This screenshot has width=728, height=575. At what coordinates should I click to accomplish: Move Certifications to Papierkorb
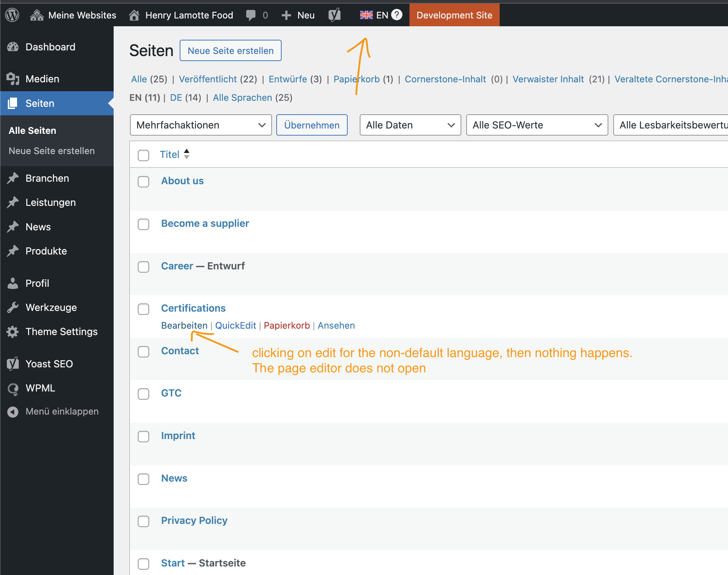(287, 325)
